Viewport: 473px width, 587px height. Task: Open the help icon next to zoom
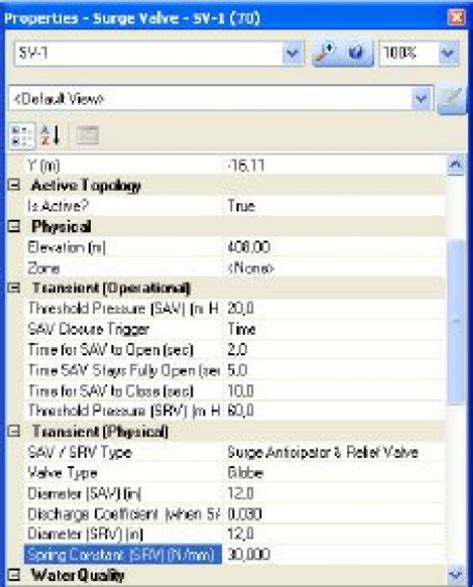tap(357, 53)
